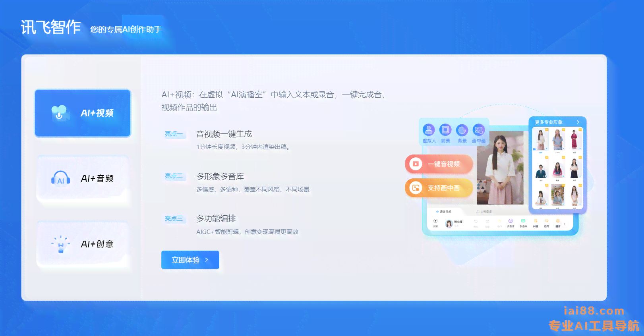
Task: Select the 画中画 icon in preview
Action: tap(479, 130)
